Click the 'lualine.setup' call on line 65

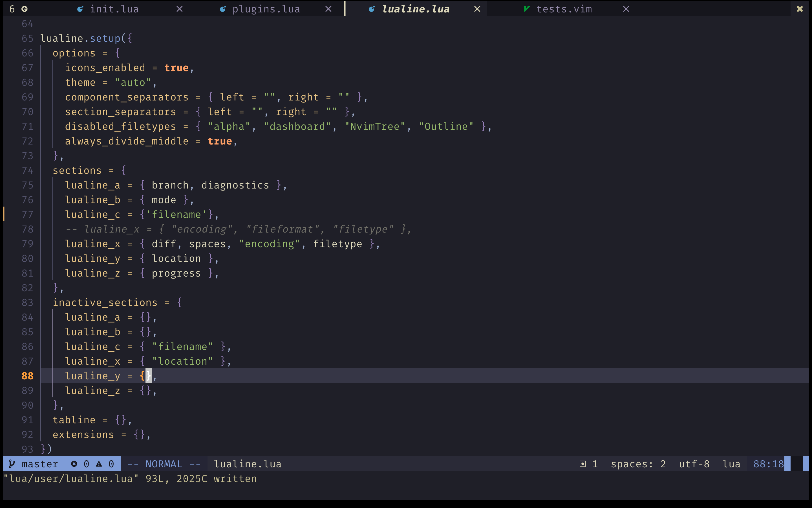[x=80, y=38]
